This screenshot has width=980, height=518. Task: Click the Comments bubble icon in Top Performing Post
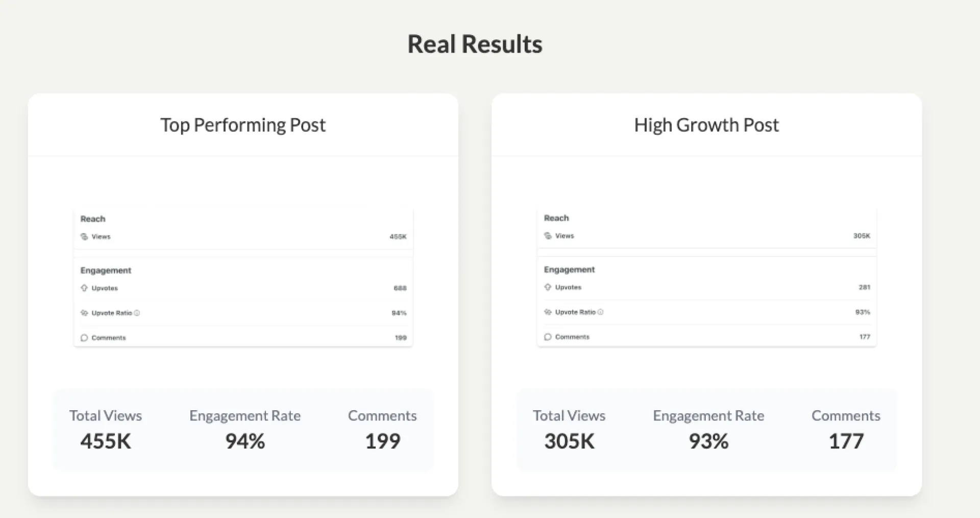[x=84, y=338]
